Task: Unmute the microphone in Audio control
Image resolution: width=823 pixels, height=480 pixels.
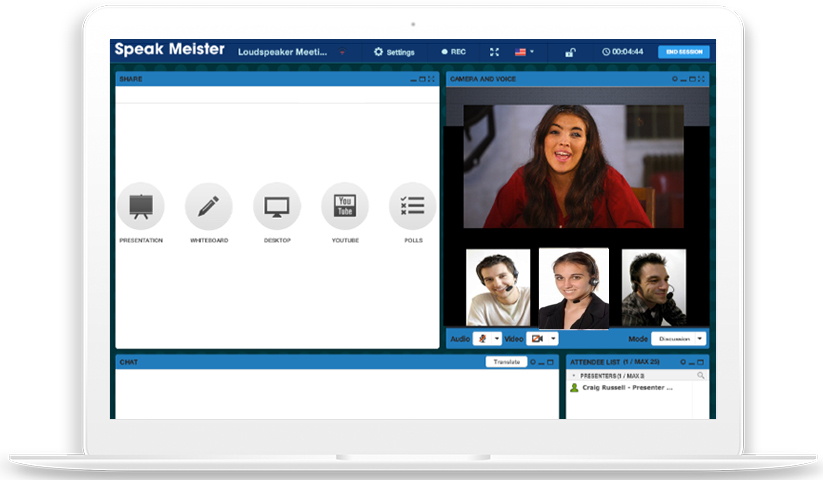Action: click(x=482, y=339)
